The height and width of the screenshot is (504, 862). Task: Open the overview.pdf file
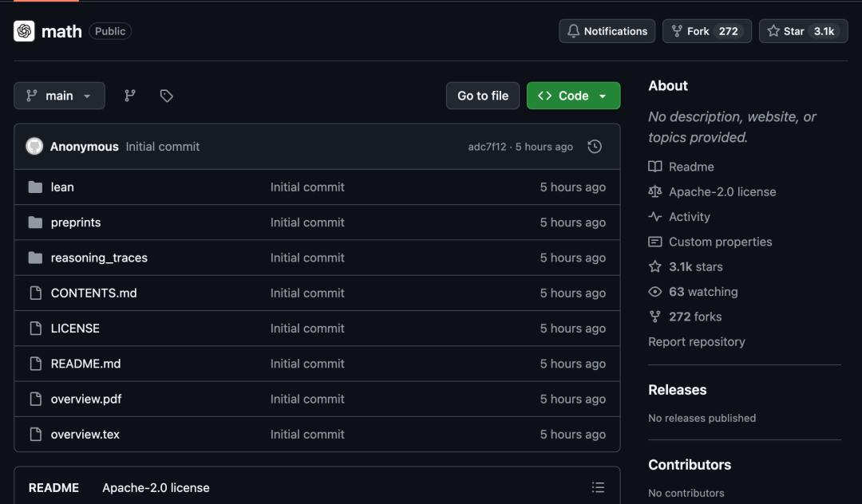[86, 400]
